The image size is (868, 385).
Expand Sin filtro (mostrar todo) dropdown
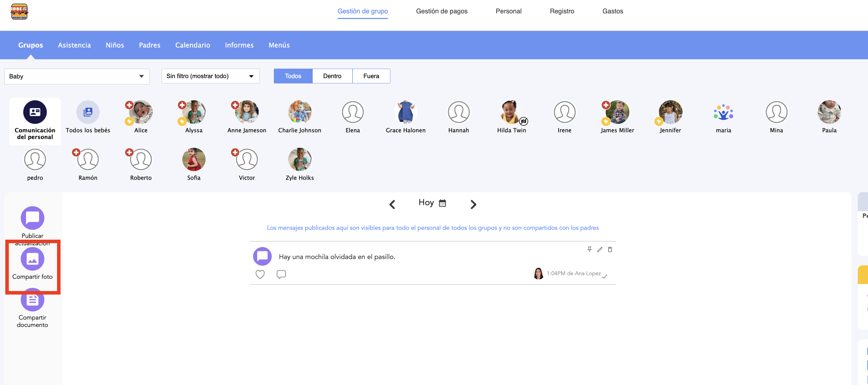click(x=210, y=76)
